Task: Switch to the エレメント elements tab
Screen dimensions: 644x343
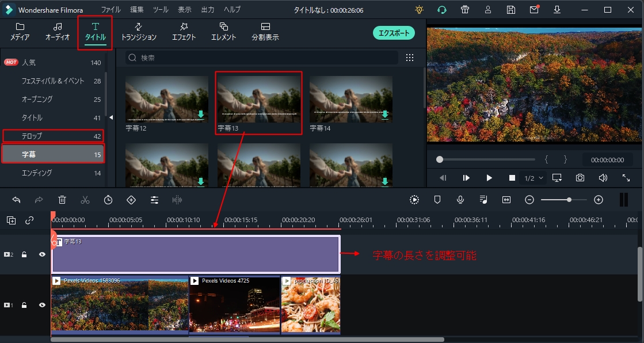Action: (223, 32)
